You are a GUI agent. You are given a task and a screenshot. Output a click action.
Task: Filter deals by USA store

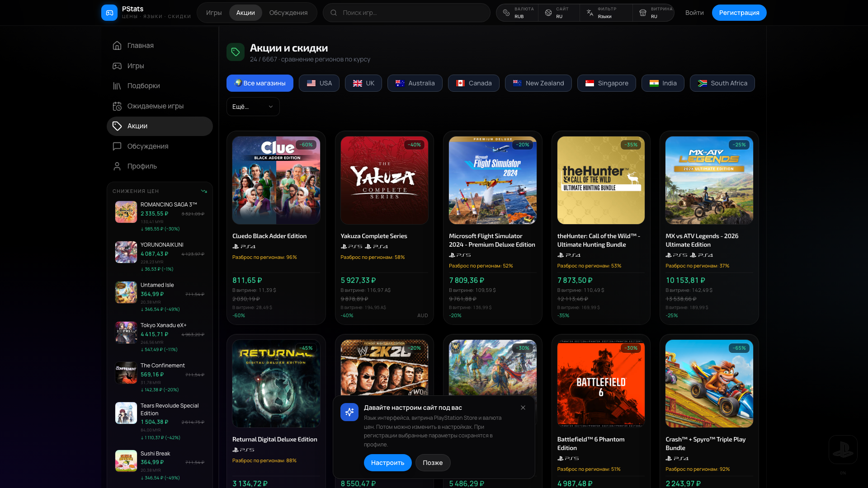[319, 83]
